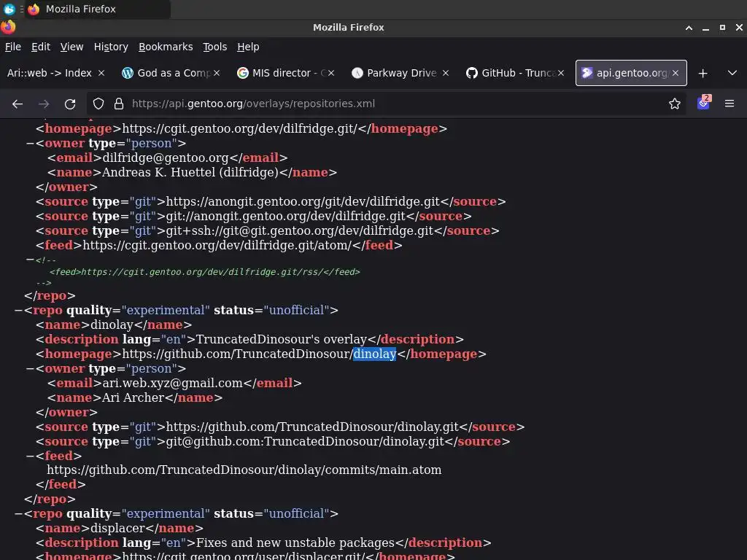List all tabs dropdown arrow

[732, 74]
